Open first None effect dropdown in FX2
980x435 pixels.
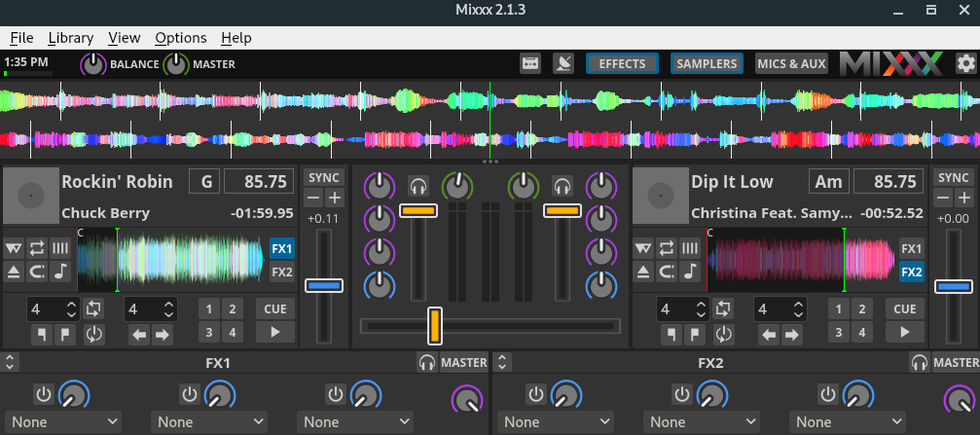[x=556, y=422]
